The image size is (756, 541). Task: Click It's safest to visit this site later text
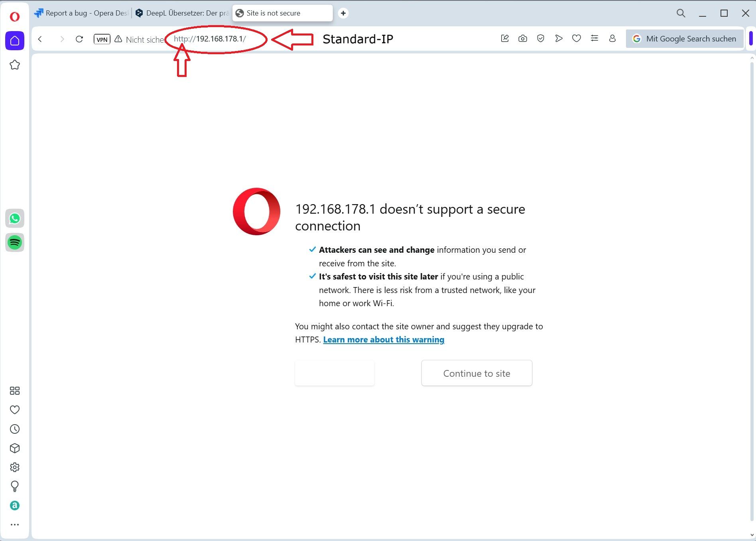click(x=378, y=277)
